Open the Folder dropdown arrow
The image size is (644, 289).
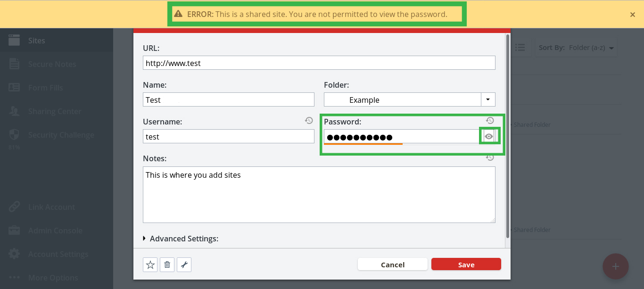(488, 99)
